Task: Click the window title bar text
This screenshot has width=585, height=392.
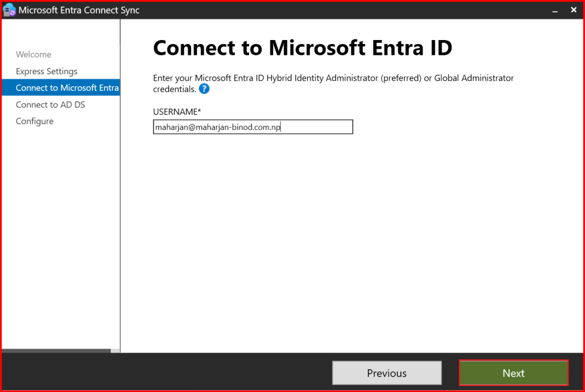Action: click(79, 10)
